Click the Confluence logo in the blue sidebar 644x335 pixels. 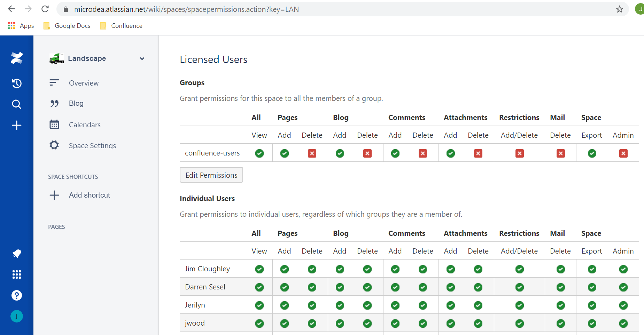click(17, 58)
